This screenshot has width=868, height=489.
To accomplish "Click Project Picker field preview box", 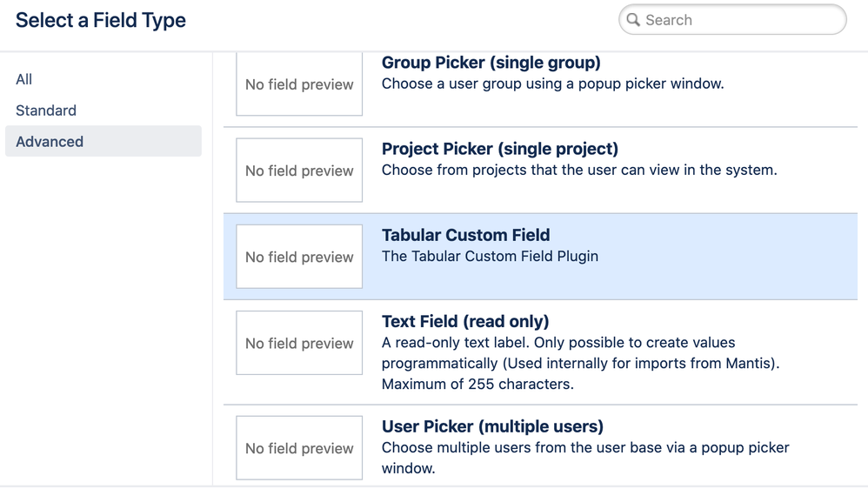I will (x=299, y=171).
